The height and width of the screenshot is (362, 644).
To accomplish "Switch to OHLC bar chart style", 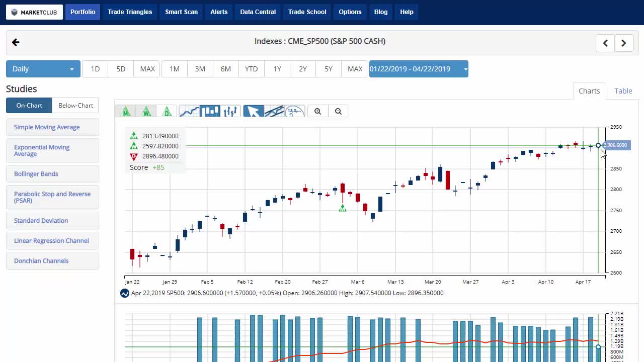I will (230, 111).
